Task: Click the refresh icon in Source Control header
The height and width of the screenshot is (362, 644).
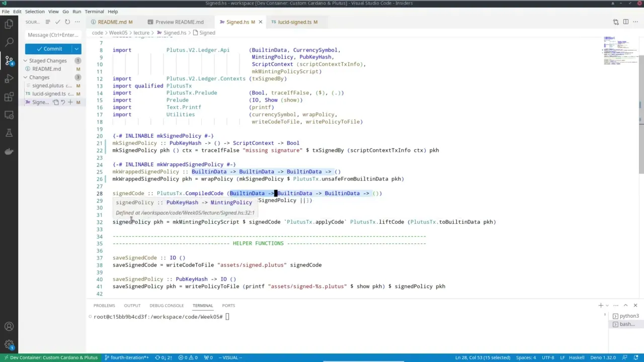Action: point(67,22)
